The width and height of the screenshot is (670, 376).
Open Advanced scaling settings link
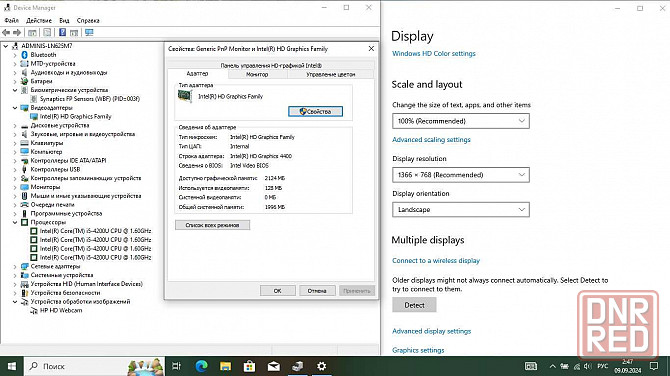(x=431, y=140)
